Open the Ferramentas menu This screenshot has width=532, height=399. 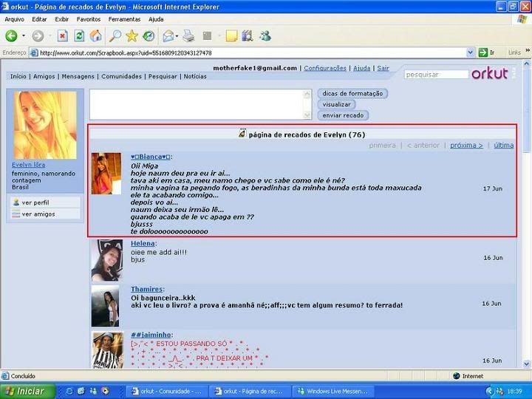(x=124, y=19)
